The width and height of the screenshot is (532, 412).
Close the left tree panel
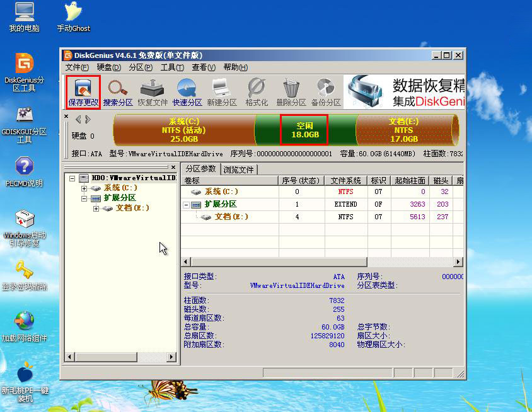coord(173,167)
